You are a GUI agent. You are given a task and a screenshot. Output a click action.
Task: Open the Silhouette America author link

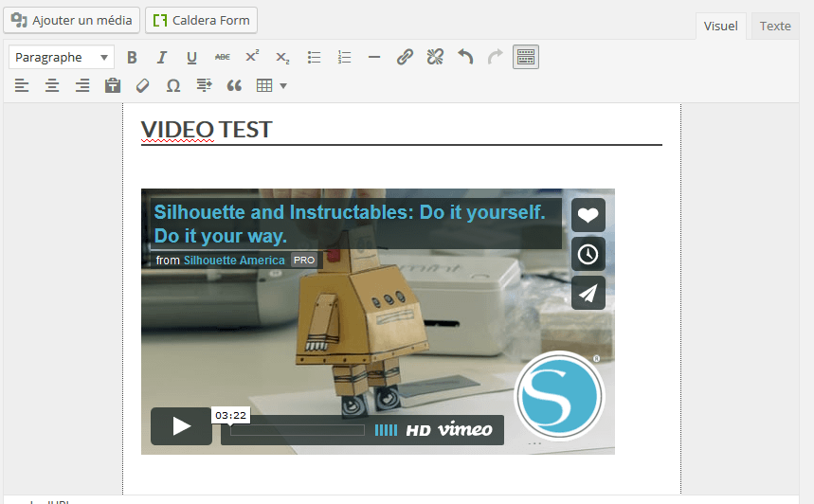pos(234,261)
